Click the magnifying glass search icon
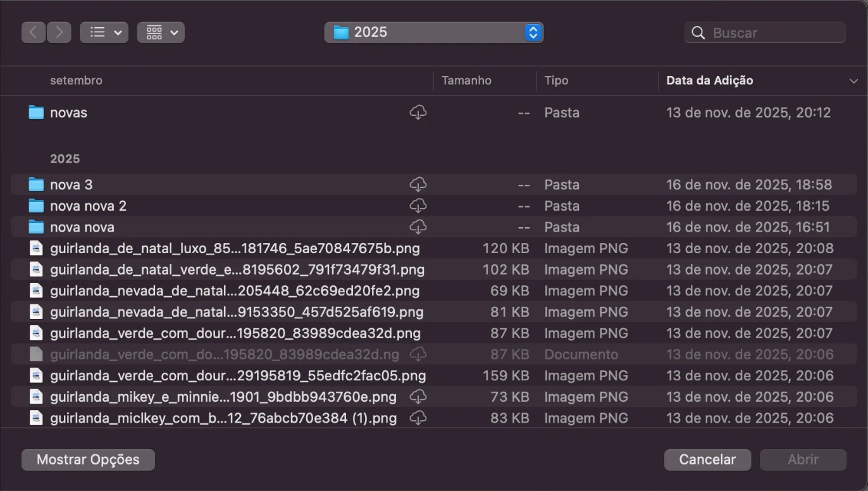 [x=698, y=33]
